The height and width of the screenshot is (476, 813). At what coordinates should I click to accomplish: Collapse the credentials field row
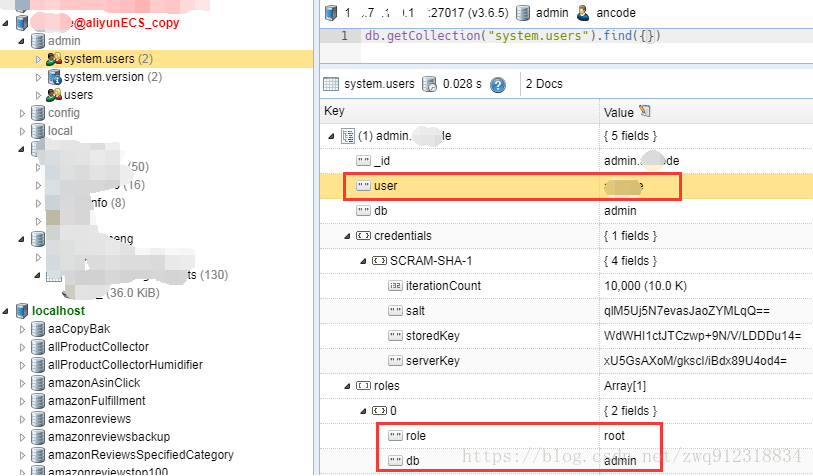coord(347,236)
